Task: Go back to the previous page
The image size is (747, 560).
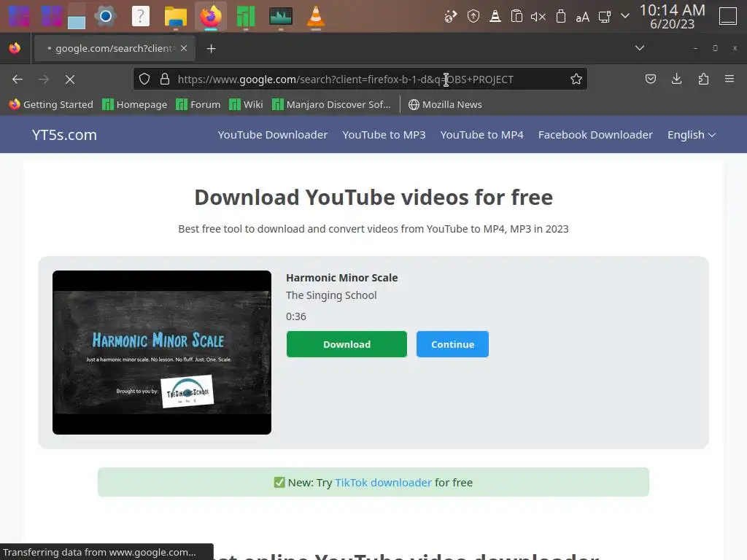Action: 18,79
